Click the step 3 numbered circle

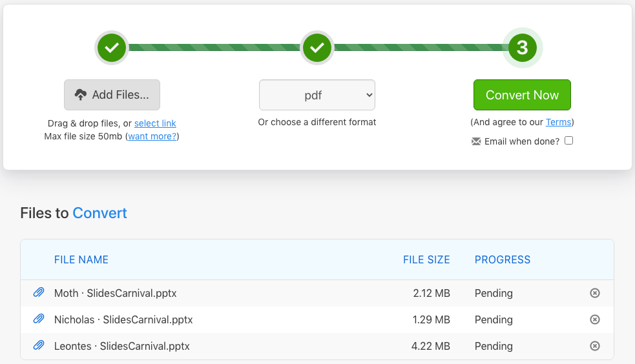(522, 47)
